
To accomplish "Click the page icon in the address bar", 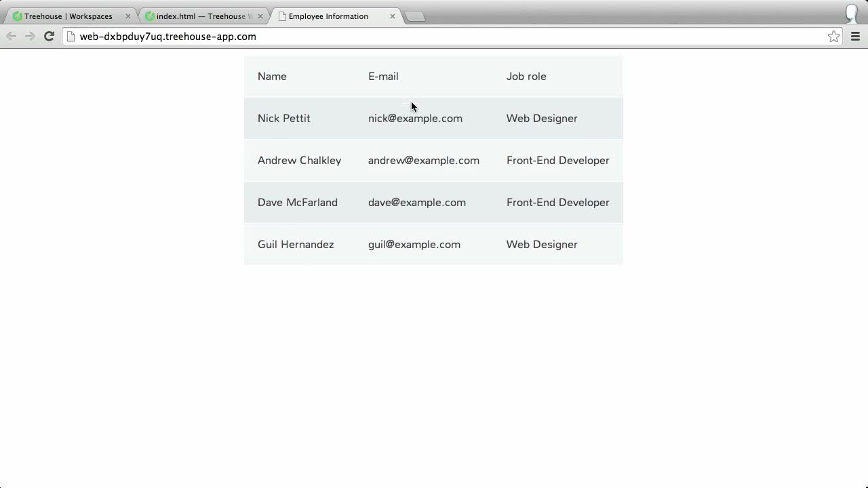I will click(x=71, y=37).
